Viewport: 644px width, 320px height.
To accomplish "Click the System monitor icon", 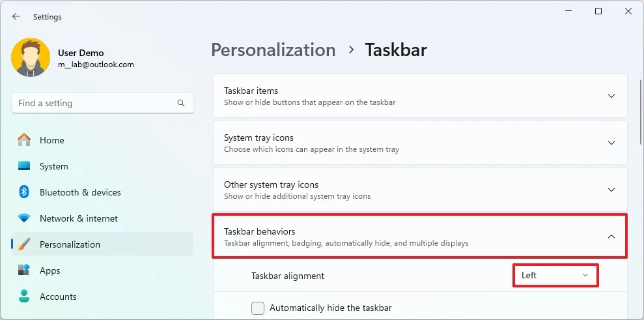I will click(x=24, y=166).
